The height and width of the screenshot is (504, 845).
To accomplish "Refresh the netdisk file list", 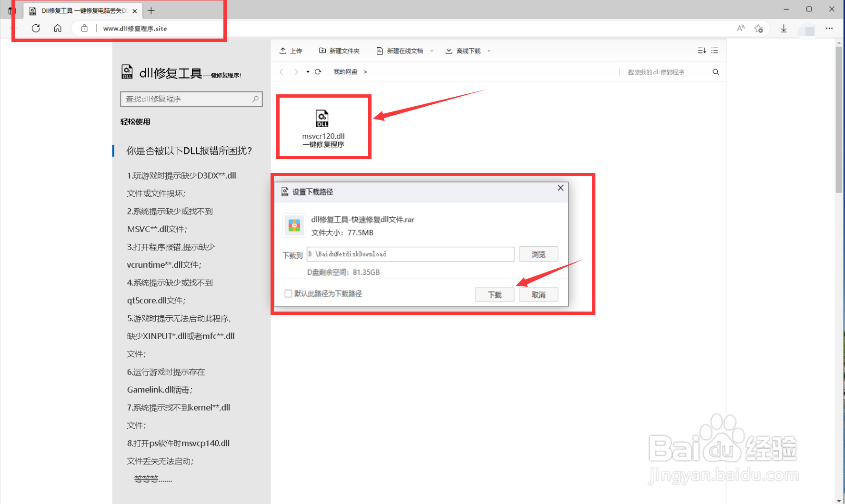I will pyautogui.click(x=318, y=72).
